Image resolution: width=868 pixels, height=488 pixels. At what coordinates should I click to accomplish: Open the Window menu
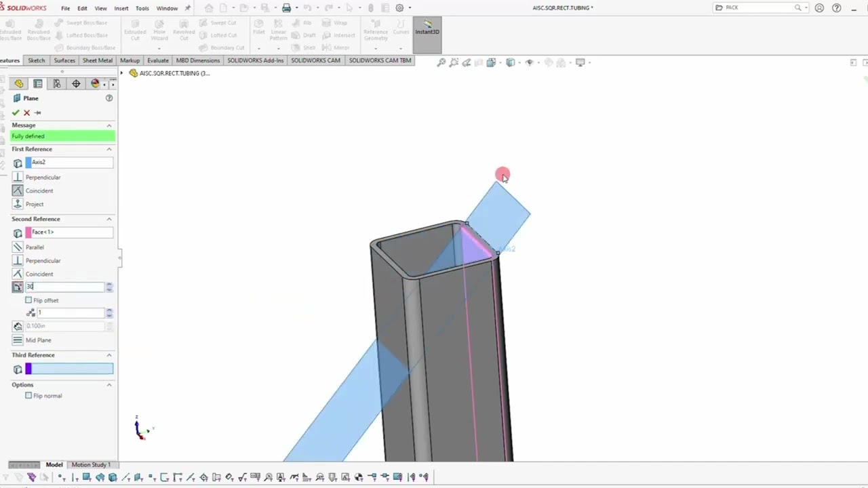167,8
